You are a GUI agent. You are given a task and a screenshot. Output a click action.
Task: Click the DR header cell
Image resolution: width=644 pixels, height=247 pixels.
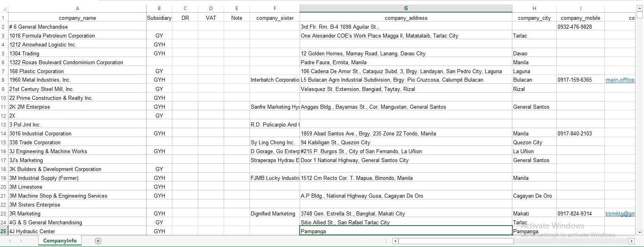185,18
